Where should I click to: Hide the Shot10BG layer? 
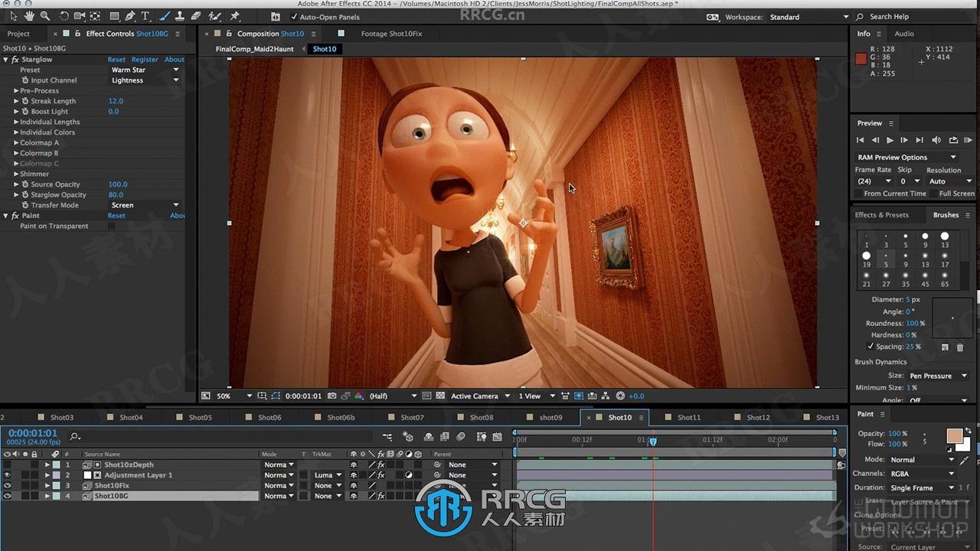coord(7,496)
